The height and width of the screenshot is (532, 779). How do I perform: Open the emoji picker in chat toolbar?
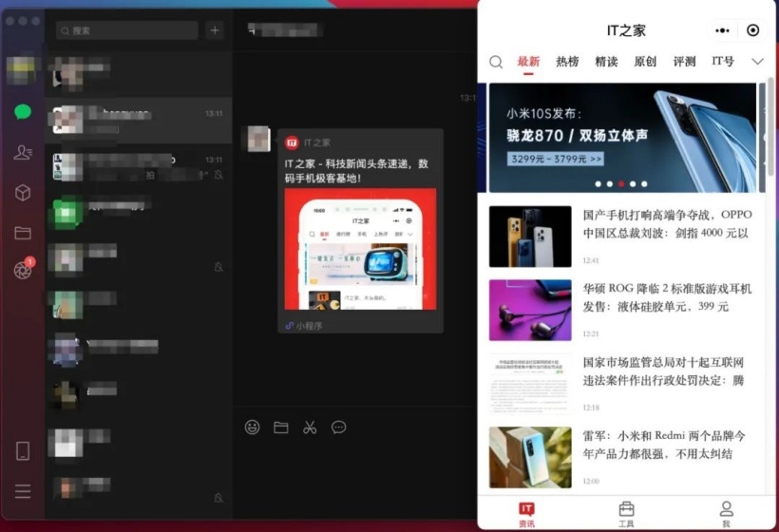pyautogui.click(x=252, y=427)
